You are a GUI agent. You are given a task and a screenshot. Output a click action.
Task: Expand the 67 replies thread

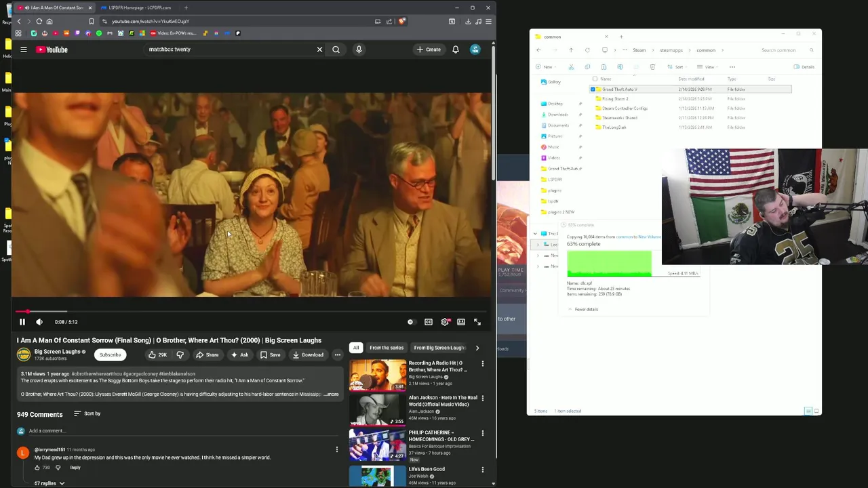pos(50,483)
